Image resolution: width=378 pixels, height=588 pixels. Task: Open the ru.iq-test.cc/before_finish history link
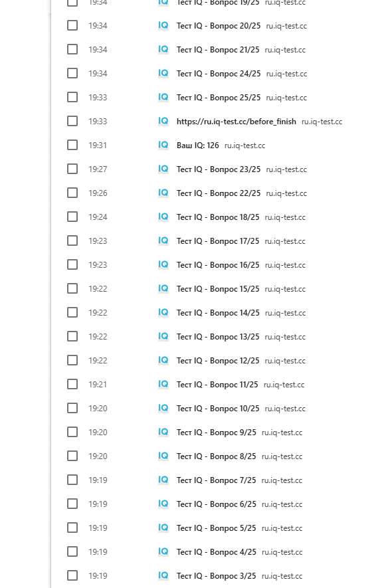[x=236, y=122]
